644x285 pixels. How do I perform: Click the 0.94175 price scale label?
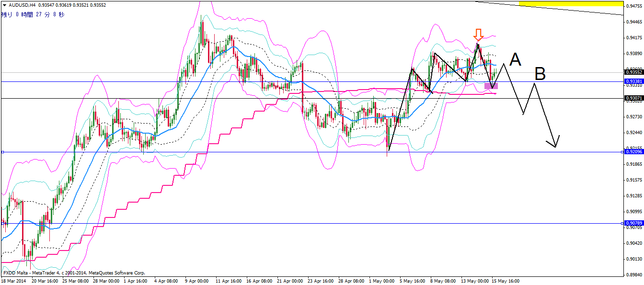pos(634,38)
